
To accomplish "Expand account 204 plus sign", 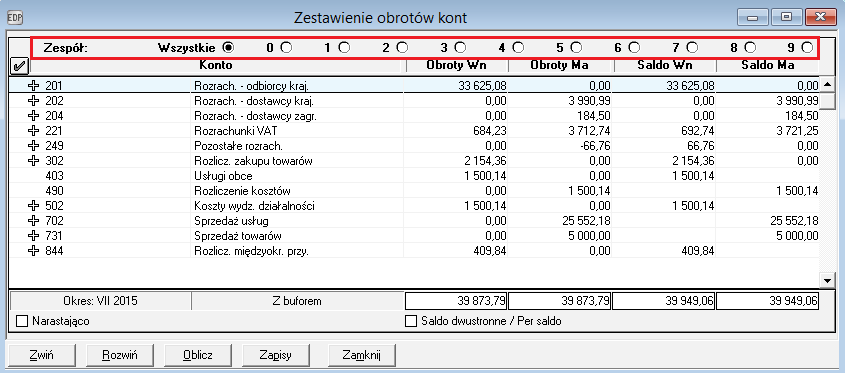I will pos(33,115).
